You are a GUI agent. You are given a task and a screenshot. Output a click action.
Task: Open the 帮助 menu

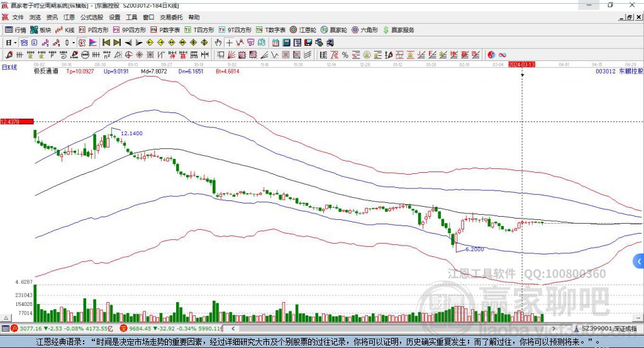point(194,17)
